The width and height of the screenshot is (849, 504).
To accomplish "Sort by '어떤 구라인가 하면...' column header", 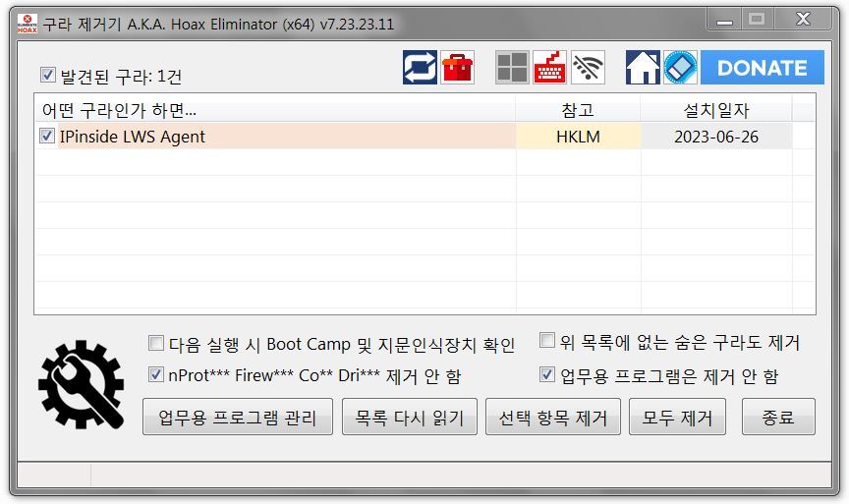I will click(x=275, y=110).
